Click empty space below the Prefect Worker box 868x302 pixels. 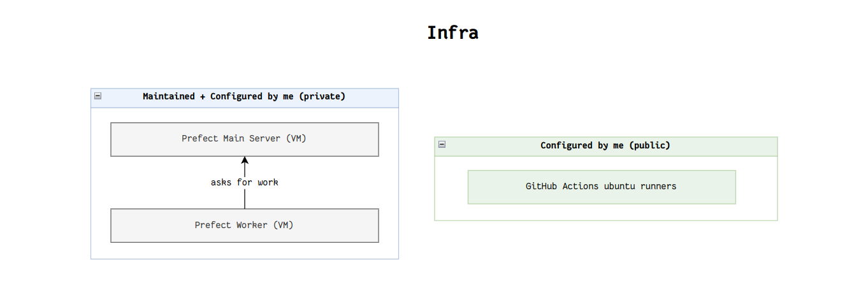[245, 250]
